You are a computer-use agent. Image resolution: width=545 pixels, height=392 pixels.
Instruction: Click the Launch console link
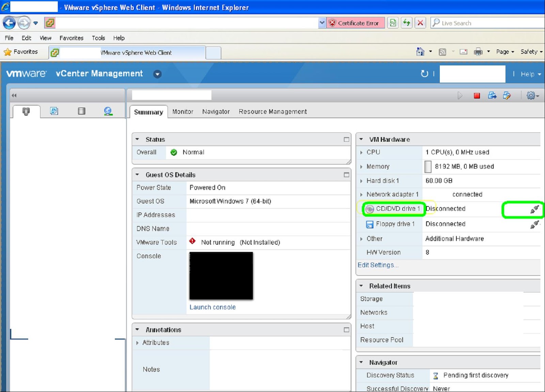[x=213, y=307]
